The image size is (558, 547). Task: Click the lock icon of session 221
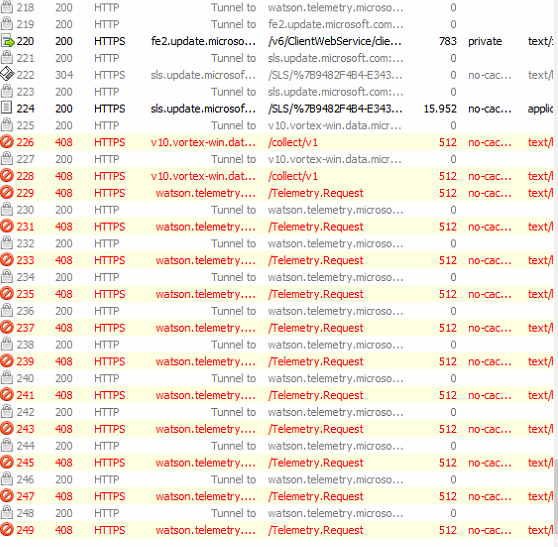(x=7, y=58)
